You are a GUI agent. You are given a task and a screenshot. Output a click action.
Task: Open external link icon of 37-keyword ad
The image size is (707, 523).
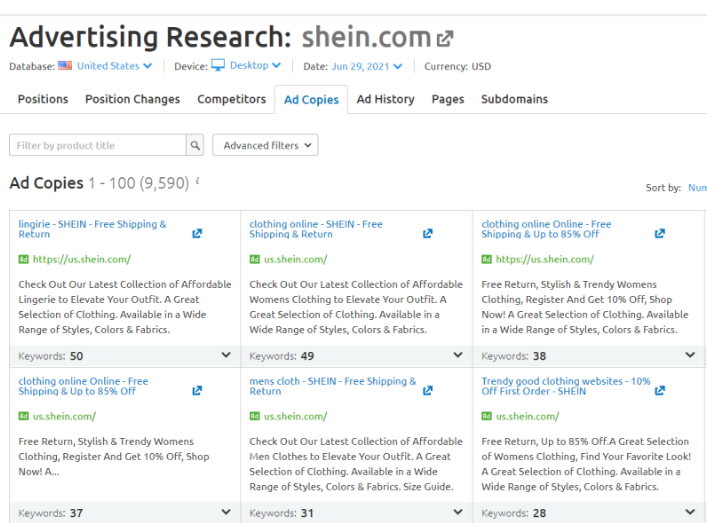tap(197, 390)
